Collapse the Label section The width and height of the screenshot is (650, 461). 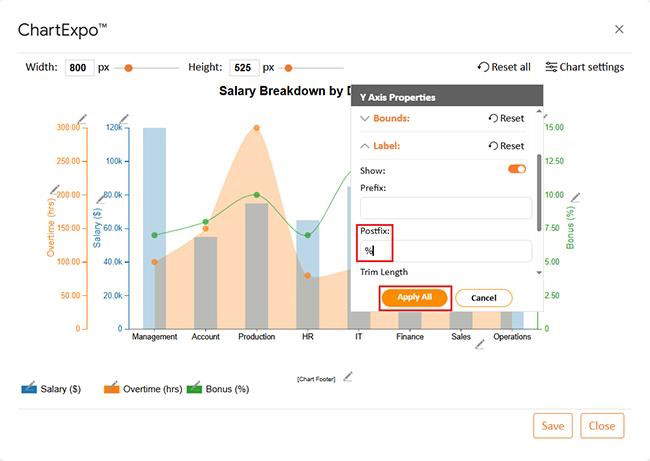365,146
